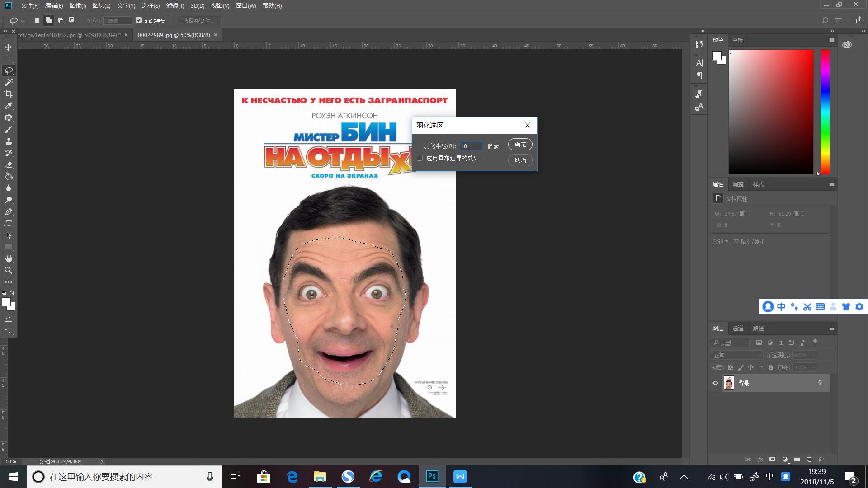The height and width of the screenshot is (488, 868).
Task: Open the Properties panel menu
Action: [x=831, y=184]
